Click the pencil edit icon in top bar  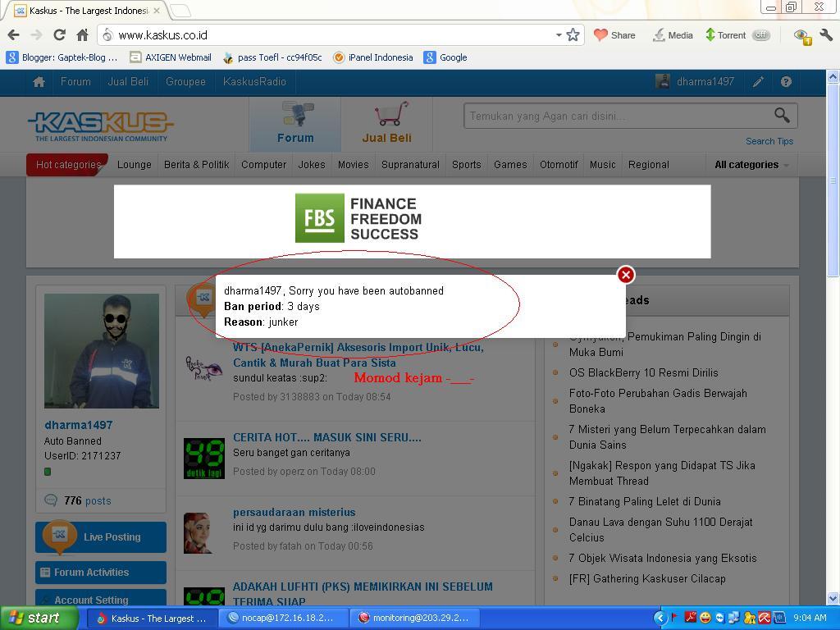click(758, 82)
